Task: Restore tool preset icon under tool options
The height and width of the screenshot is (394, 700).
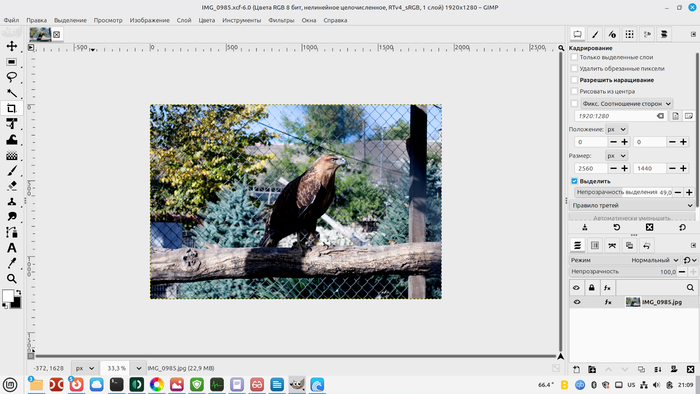Action: coord(617,228)
